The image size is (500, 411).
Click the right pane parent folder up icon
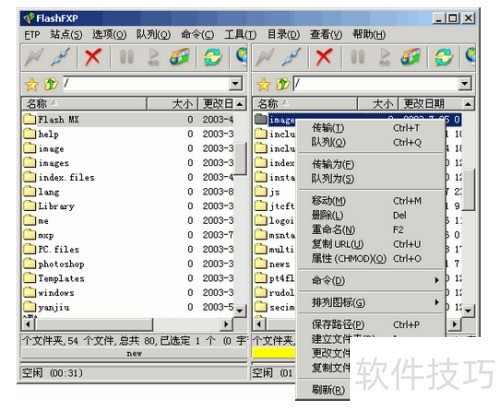tap(283, 84)
